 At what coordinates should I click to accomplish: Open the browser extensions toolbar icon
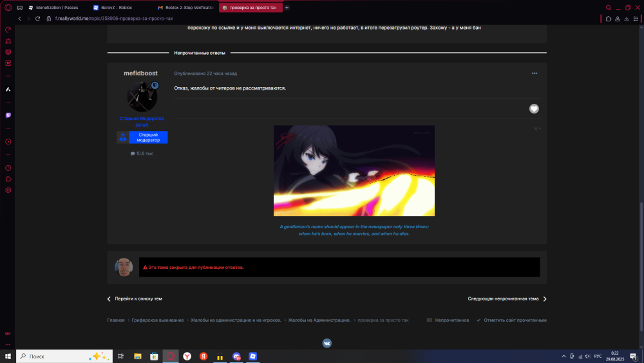(609, 19)
